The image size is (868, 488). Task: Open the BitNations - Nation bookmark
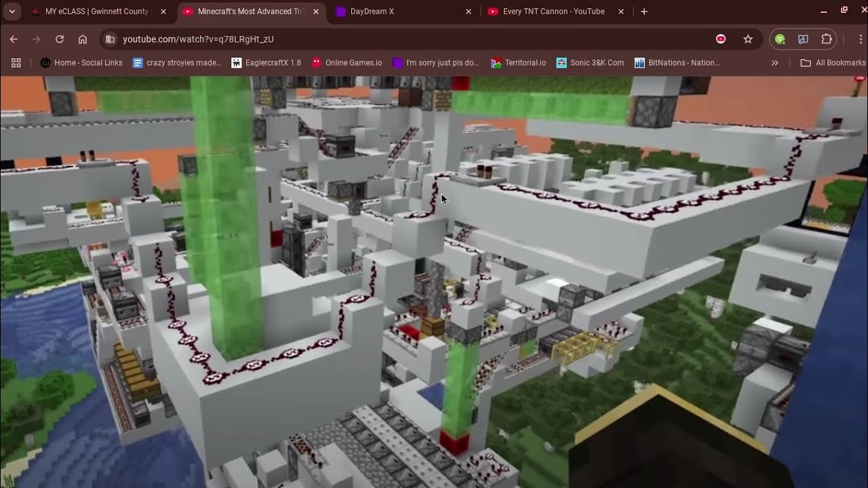tap(677, 63)
